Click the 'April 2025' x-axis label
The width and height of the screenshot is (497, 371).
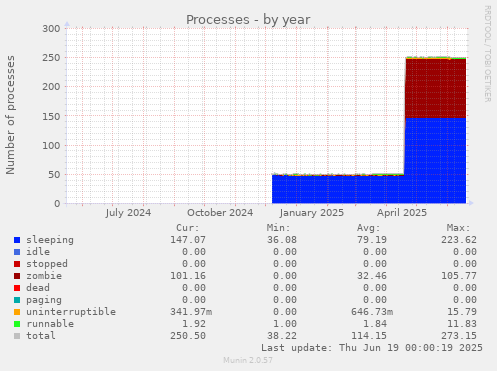[x=402, y=213]
